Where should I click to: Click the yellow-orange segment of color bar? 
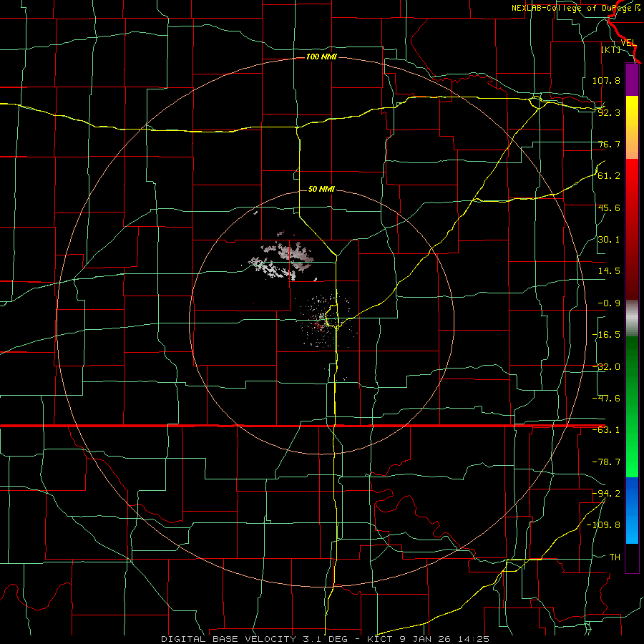pyautogui.click(x=632, y=127)
